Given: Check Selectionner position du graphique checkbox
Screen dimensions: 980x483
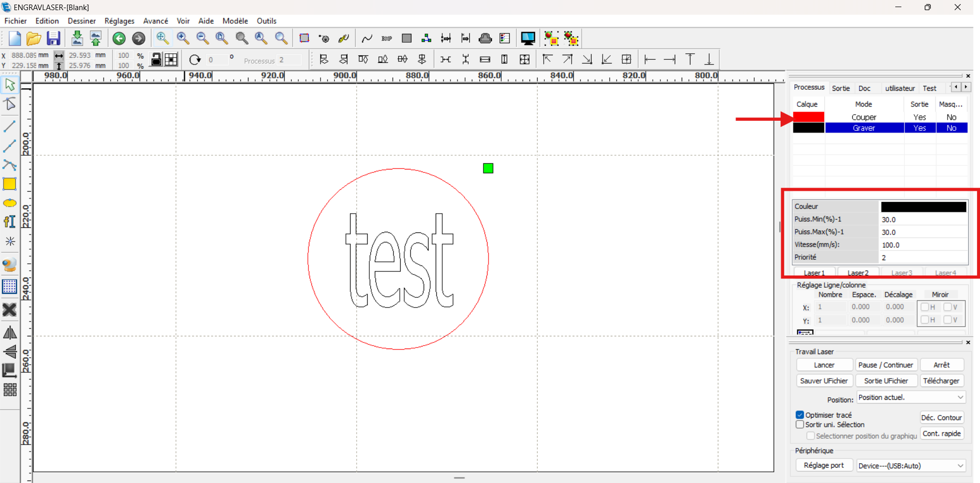Looking at the screenshot, I should pos(811,436).
